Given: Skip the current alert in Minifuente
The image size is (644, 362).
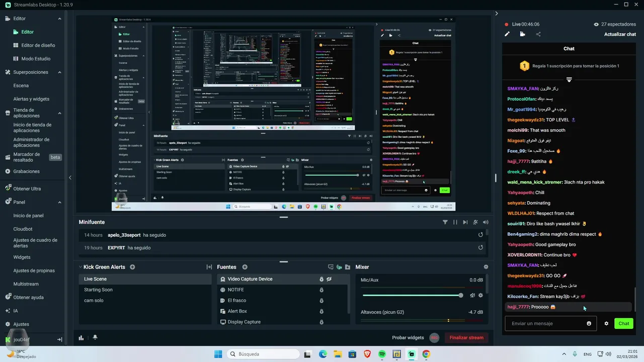Looking at the screenshot, I should pyautogui.click(x=465, y=222).
